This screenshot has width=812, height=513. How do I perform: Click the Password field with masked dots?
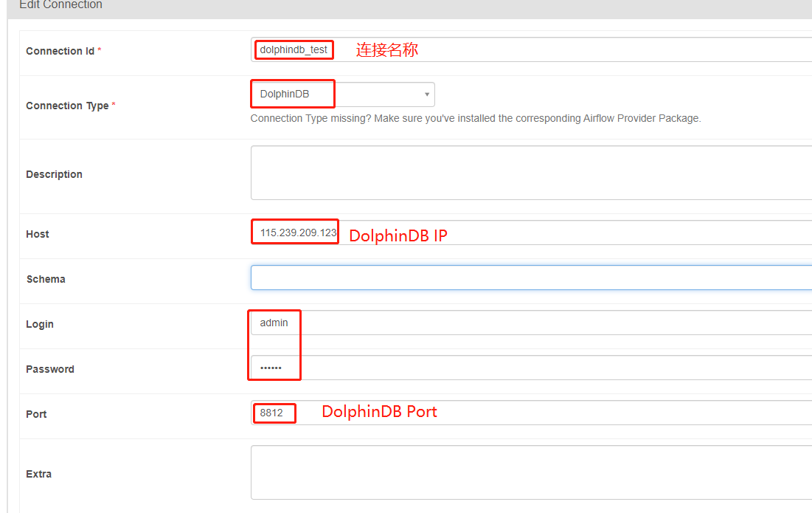[531, 368]
